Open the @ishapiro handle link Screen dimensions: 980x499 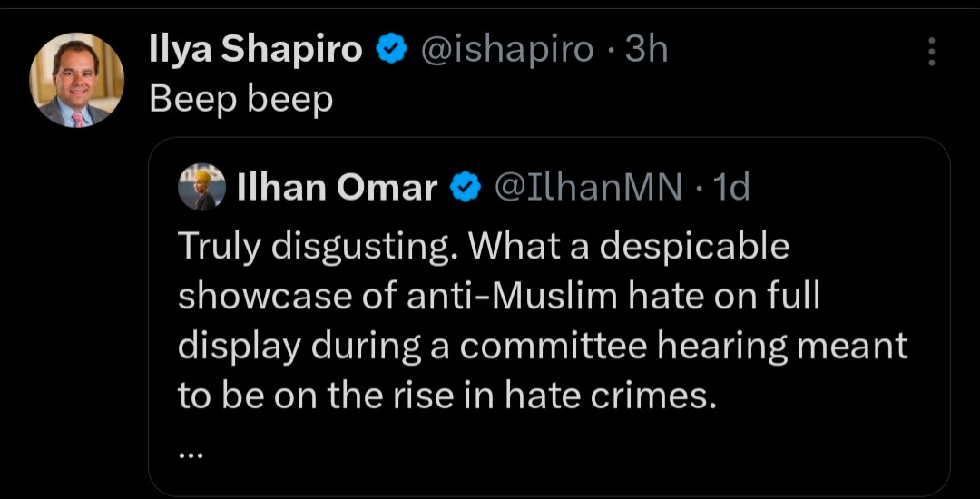click(506, 50)
